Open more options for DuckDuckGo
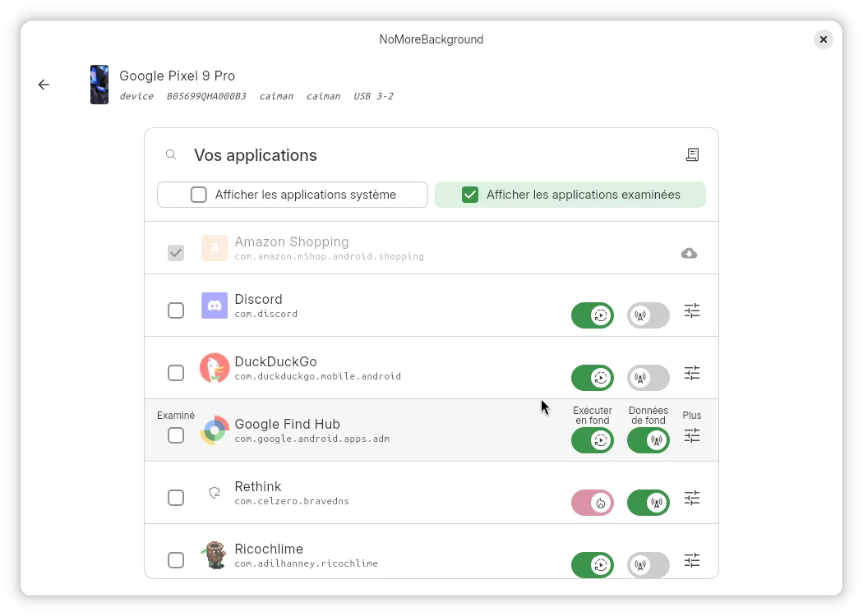The width and height of the screenshot is (863, 616). (692, 374)
